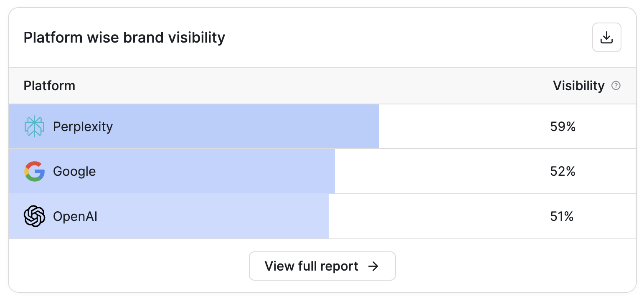
Task: Click the Perplexity visibility bar
Action: click(194, 127)
